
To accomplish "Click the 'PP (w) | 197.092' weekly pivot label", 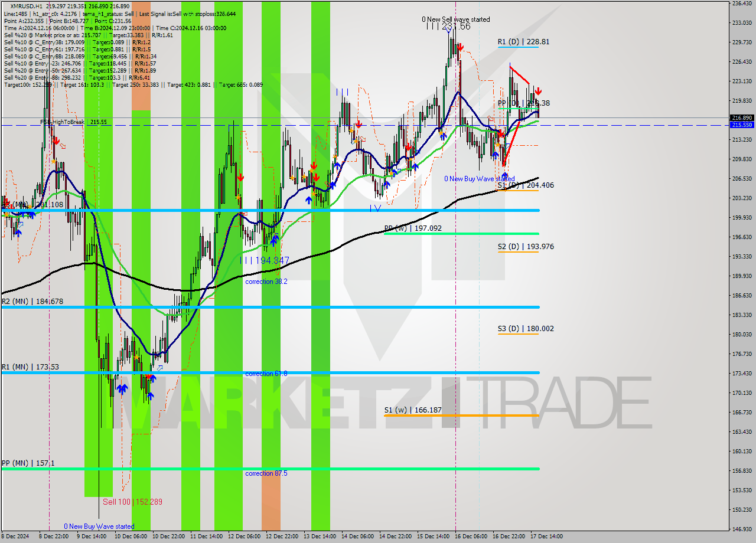I will click(x=413, y=228).
